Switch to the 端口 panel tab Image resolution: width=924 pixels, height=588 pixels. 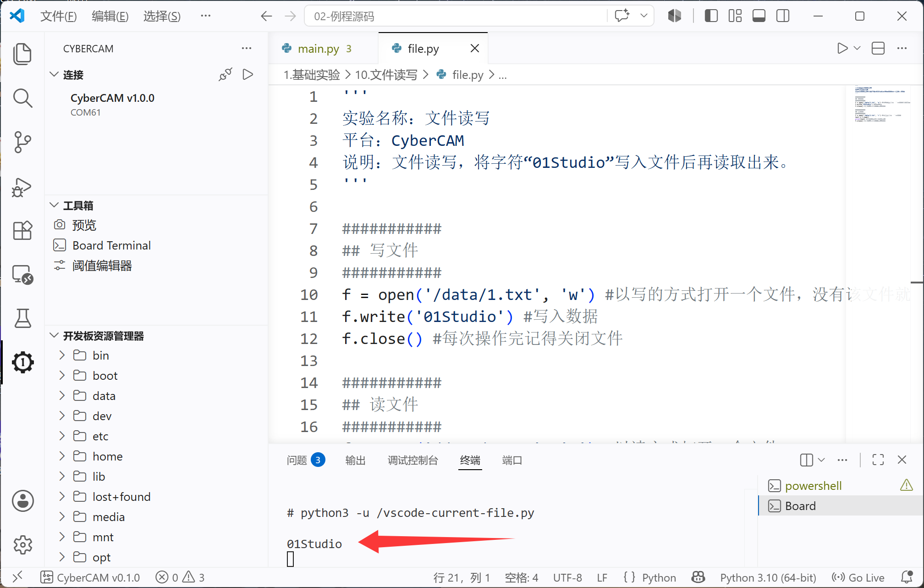click(x=512, y=460)
